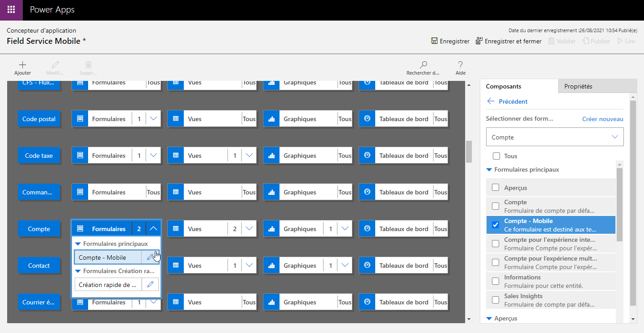644x333 pixels.
Task: Click Tableaux de bord icon in Compte row
Action: pos(367,229)
